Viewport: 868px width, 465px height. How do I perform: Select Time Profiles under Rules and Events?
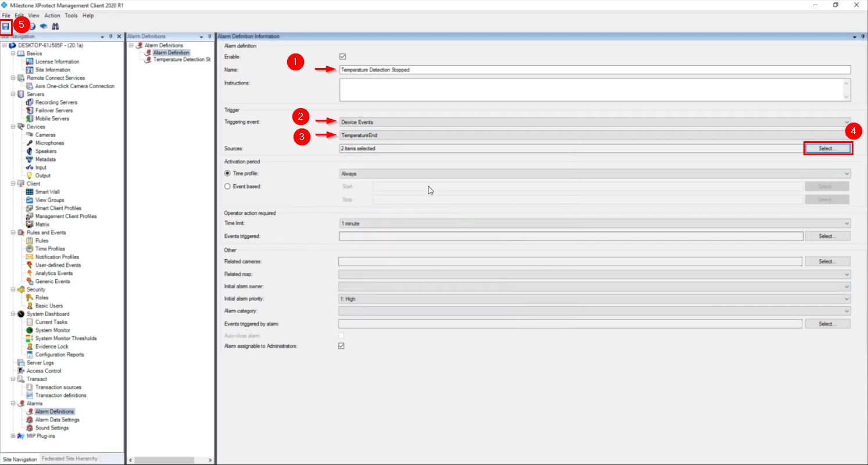tap(50, 249)
